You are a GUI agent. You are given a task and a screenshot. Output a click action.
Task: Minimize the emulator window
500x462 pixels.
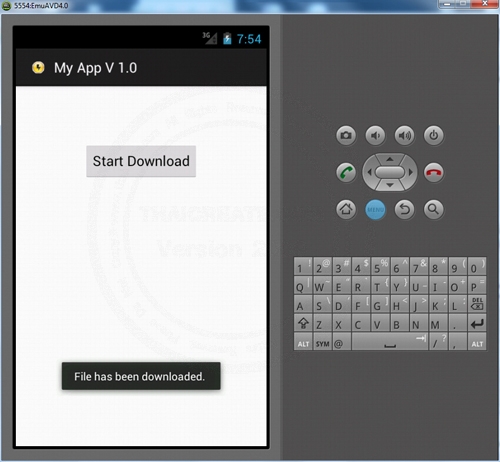(x=447, y=4)
